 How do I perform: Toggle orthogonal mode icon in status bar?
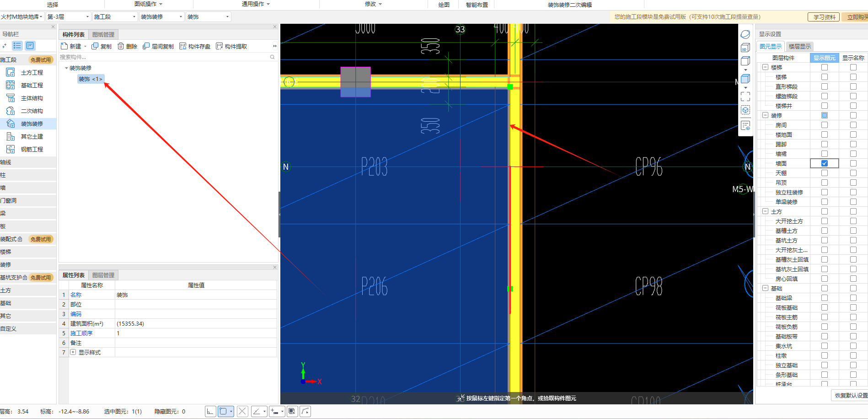210,411
